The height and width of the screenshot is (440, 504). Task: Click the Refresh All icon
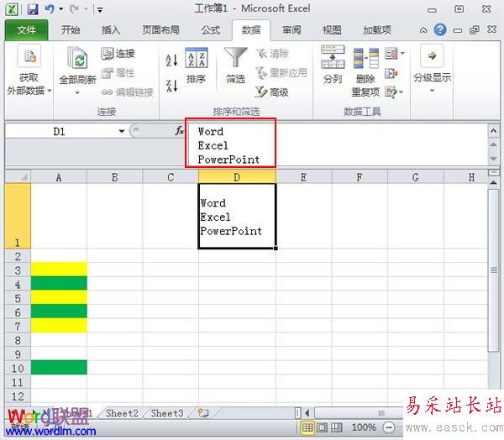click(77, 58)
